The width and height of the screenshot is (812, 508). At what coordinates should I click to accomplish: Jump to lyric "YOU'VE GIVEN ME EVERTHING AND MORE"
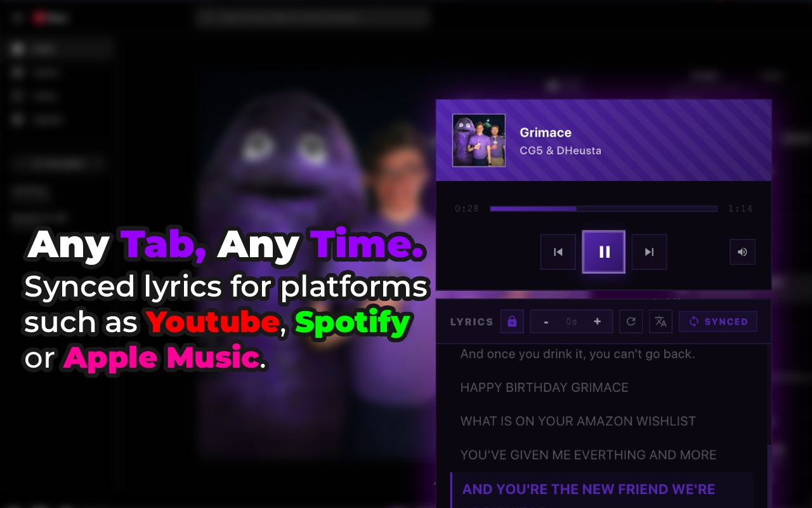588,455
